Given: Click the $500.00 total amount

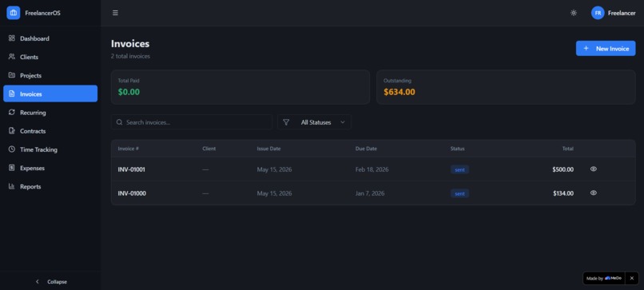Looking at the screenshot, I should point(563,169).
